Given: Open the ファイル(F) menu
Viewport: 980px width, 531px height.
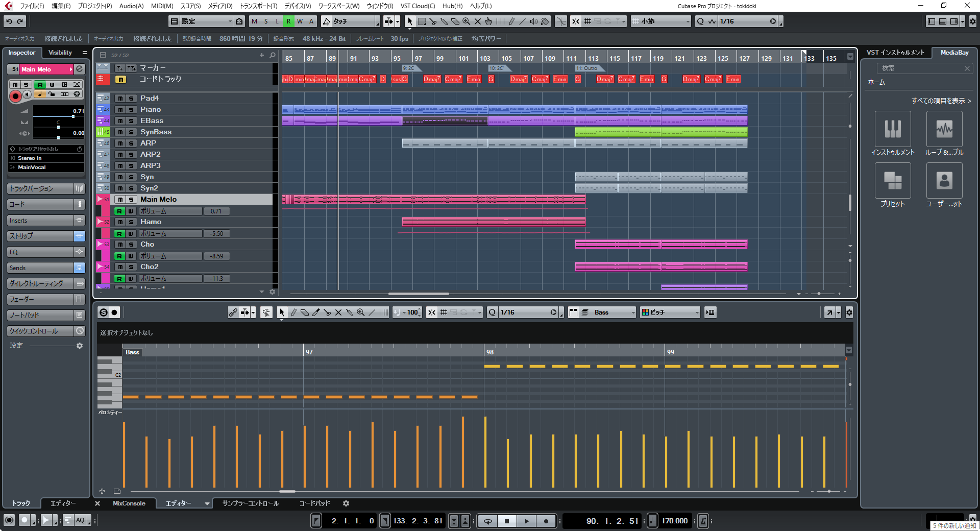Looking at the screenshot, I should pos(32,6).
